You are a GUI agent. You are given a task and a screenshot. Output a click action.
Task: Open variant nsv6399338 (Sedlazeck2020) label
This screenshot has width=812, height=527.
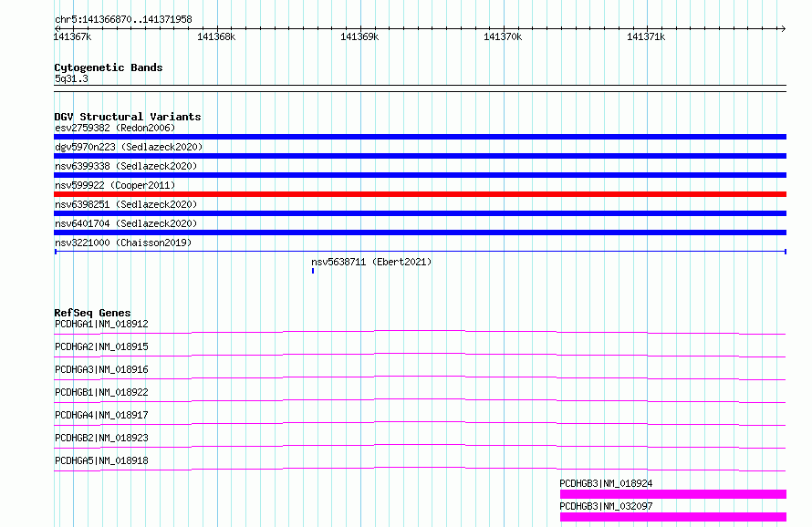pos(126,166)
